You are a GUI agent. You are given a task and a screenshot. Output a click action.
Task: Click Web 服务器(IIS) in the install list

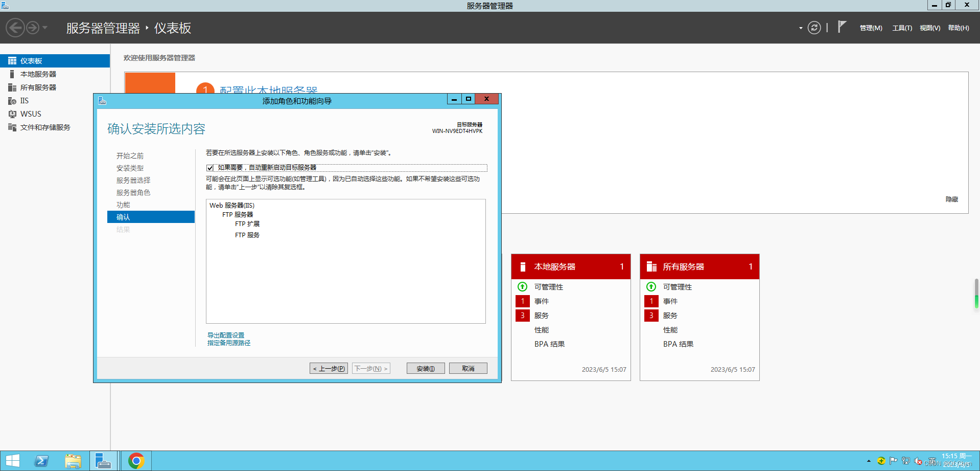pos(232,205)
